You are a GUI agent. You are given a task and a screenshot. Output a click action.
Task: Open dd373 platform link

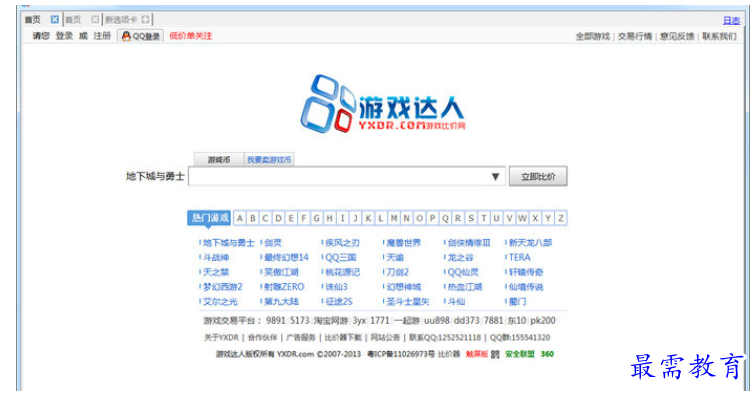point(467,320)
